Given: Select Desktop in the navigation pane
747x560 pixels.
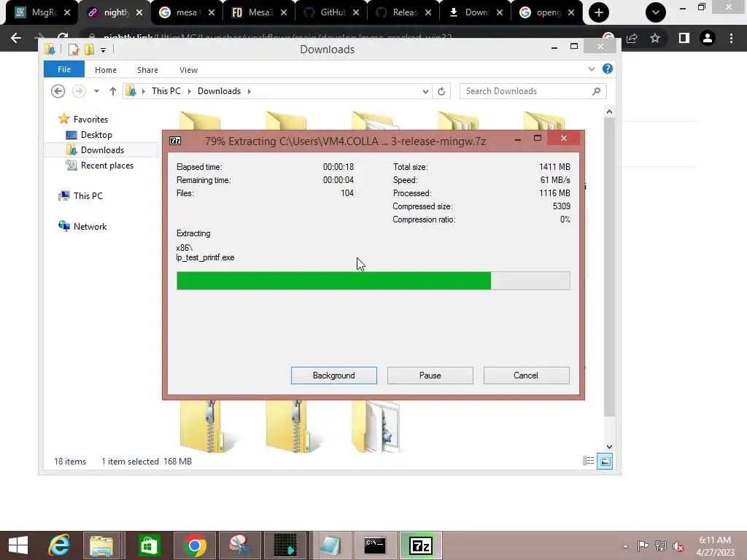Looking at the screenshot, I should pyautogui.click(x=96, y=135).
